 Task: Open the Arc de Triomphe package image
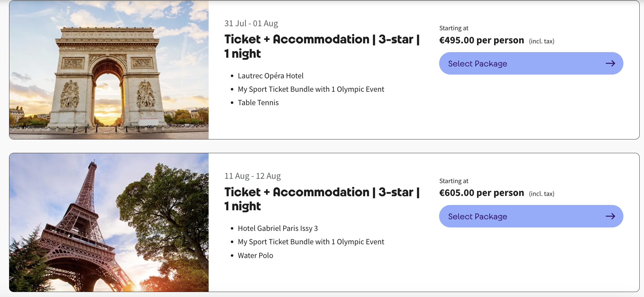[x=109, y=70]
